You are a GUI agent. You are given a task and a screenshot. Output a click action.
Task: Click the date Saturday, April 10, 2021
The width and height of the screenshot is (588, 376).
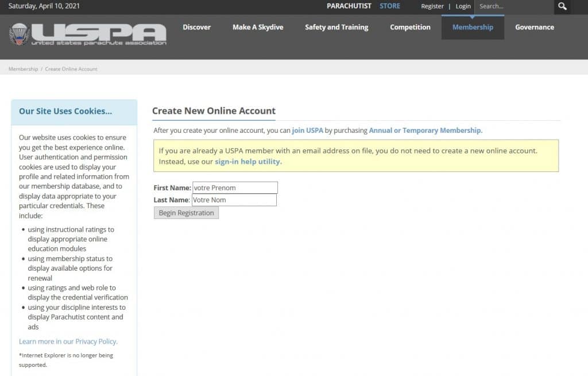[x=44, y=6]
